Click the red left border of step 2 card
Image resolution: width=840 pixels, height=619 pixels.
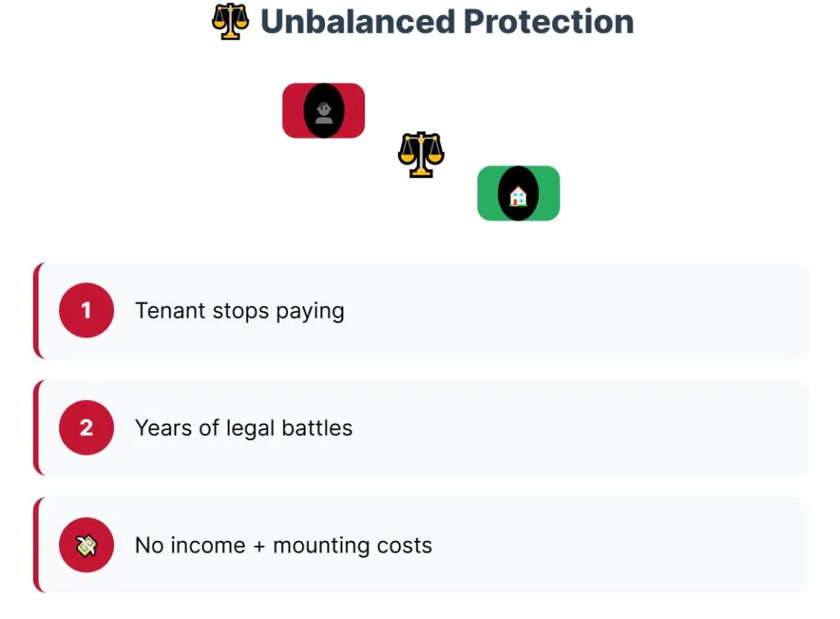pyautogui.click(x=36, y=428)
